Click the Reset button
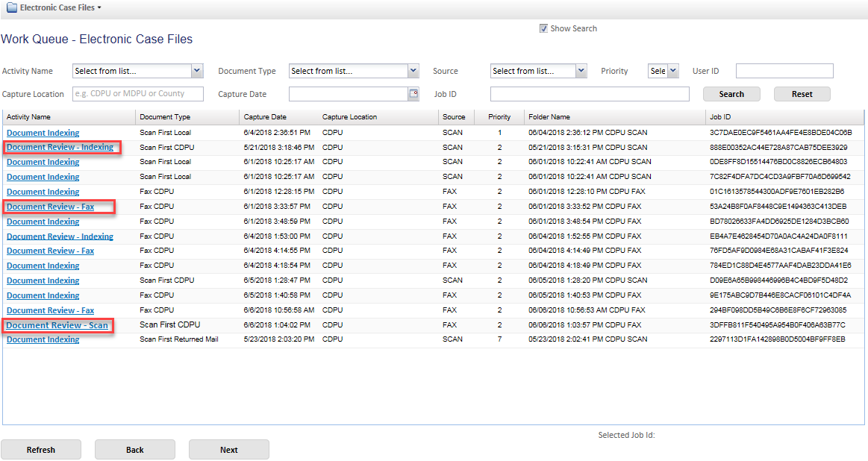868x461 pixels. point(802,94)
